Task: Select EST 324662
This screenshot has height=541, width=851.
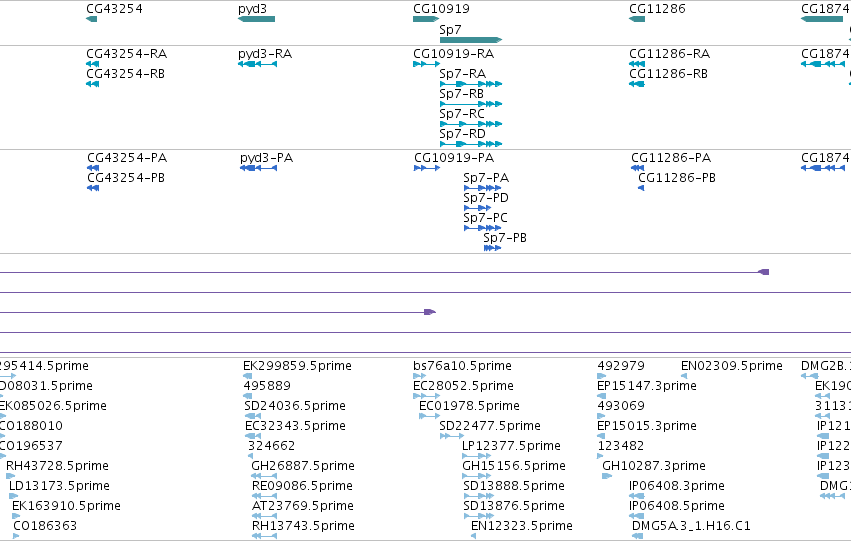Action: point(271,446)
